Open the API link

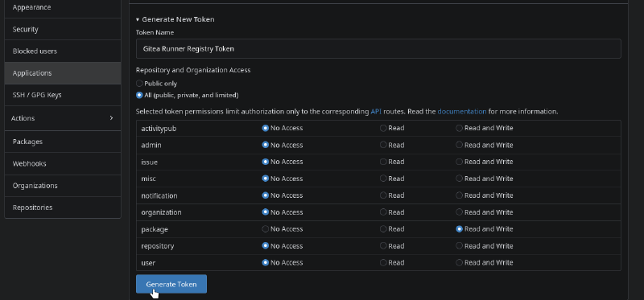click(376, 112)
